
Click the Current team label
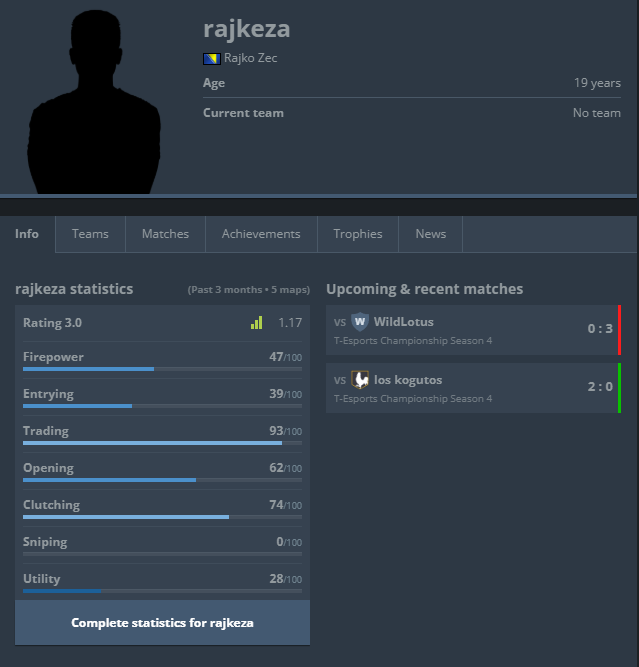(x=243, y=113)
